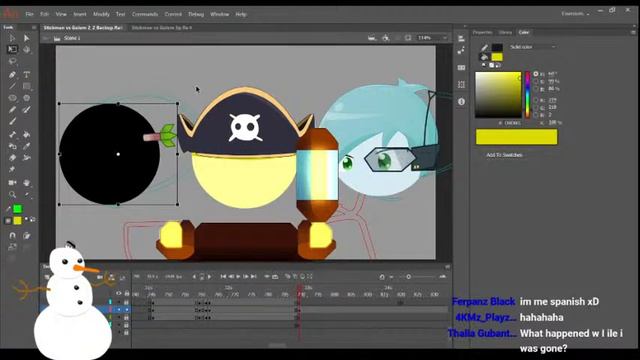Select the Rectangle tool
The image size is (640, 360).
coord(27,86)
